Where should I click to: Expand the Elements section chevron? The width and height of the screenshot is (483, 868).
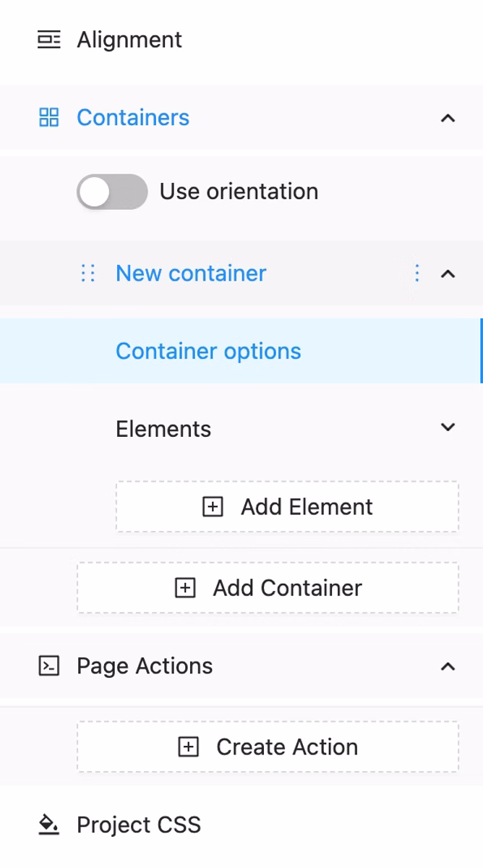pyautogui.click(x=448, y=427)
